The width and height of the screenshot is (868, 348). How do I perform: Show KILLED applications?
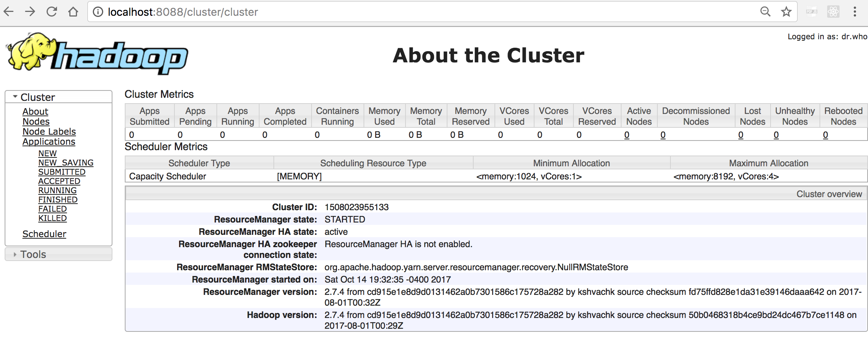click(53, 218)
